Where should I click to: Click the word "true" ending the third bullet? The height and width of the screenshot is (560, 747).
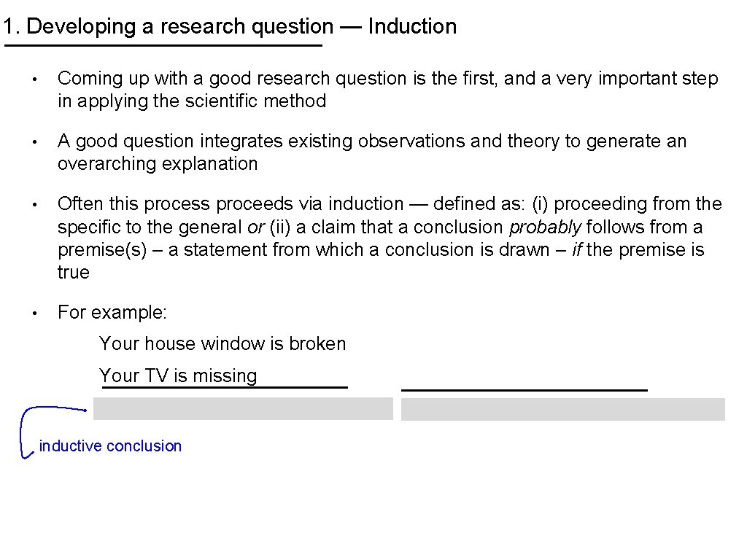coord(74,273)
